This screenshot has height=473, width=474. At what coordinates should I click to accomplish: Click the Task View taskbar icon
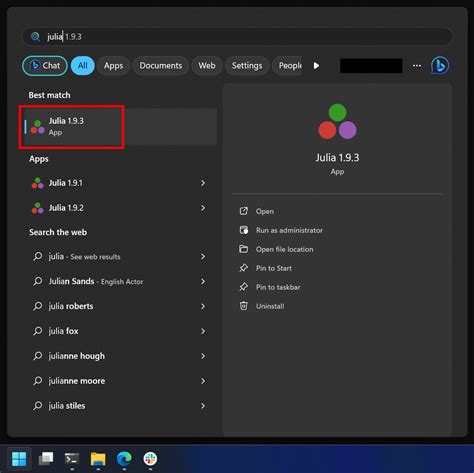click(46, 459)
